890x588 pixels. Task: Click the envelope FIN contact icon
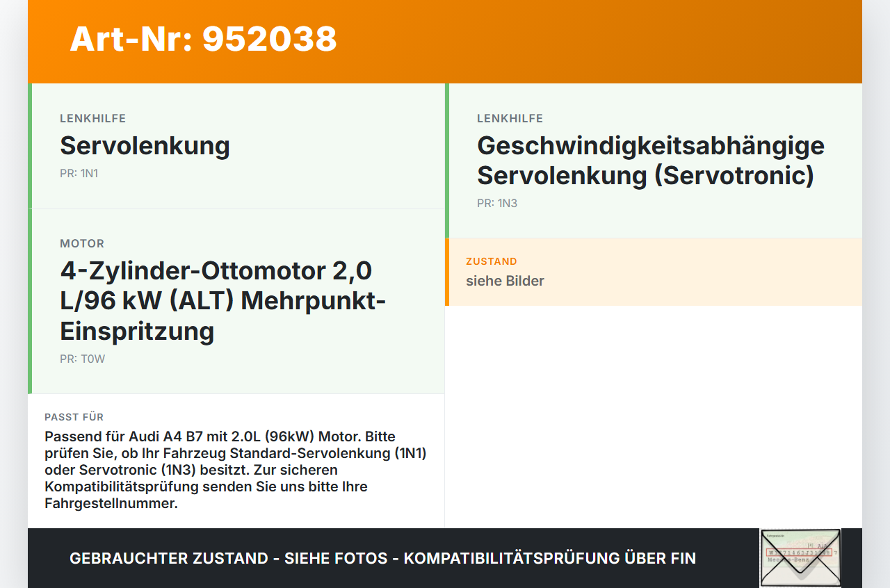click(800, 558)
